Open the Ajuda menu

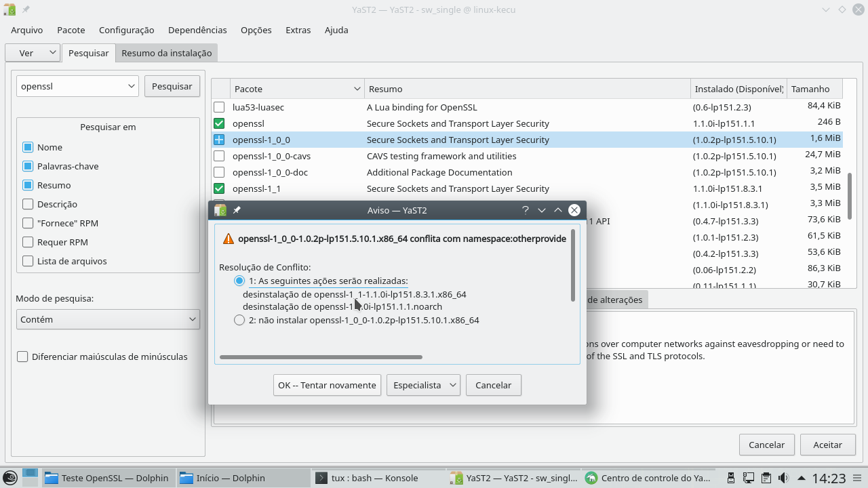(x=336, y=30)
